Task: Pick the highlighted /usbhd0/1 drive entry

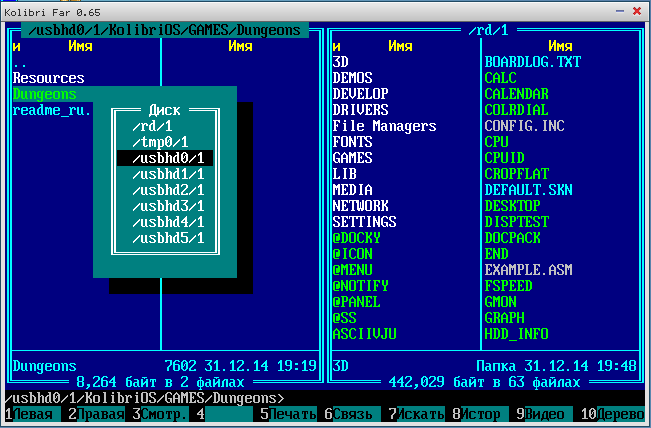Action: (x=164, y=158)
